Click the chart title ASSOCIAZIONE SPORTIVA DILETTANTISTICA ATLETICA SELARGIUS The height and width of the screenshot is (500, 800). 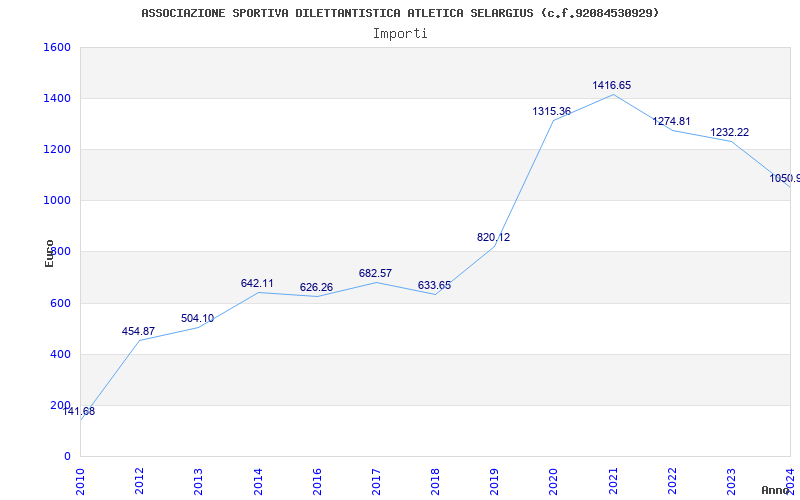click(x=400, y=13)
